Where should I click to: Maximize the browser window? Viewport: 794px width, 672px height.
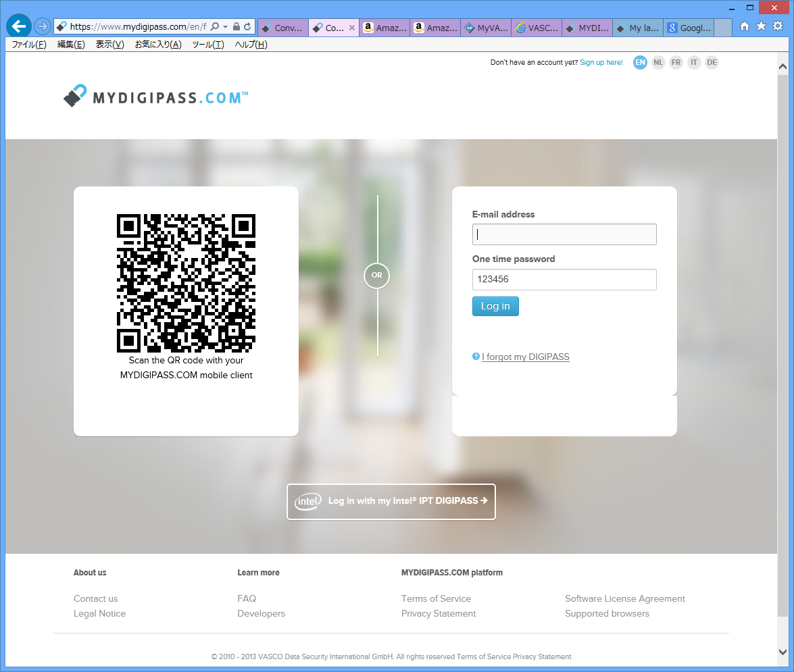(750, 7)
